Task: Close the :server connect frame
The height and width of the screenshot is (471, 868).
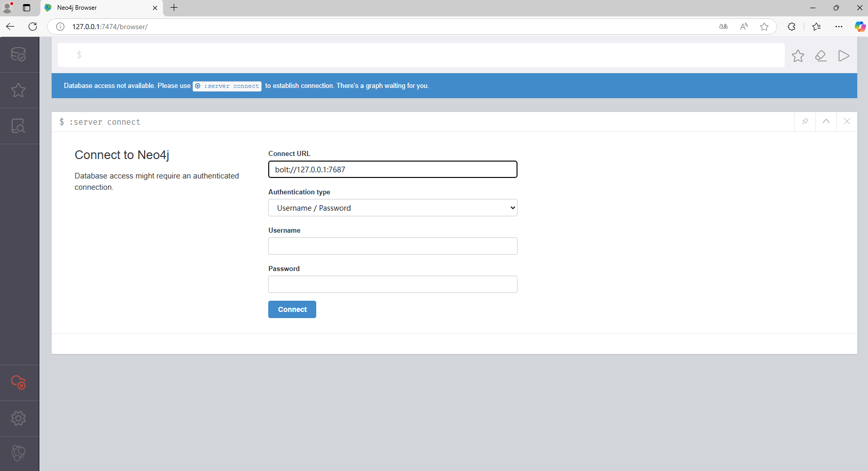Action: pos(847,122)
